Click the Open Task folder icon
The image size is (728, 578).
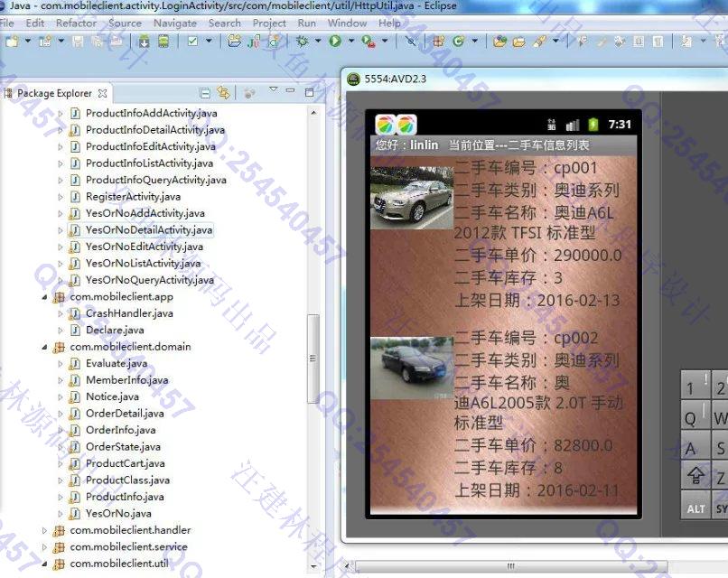pos(519,42)
